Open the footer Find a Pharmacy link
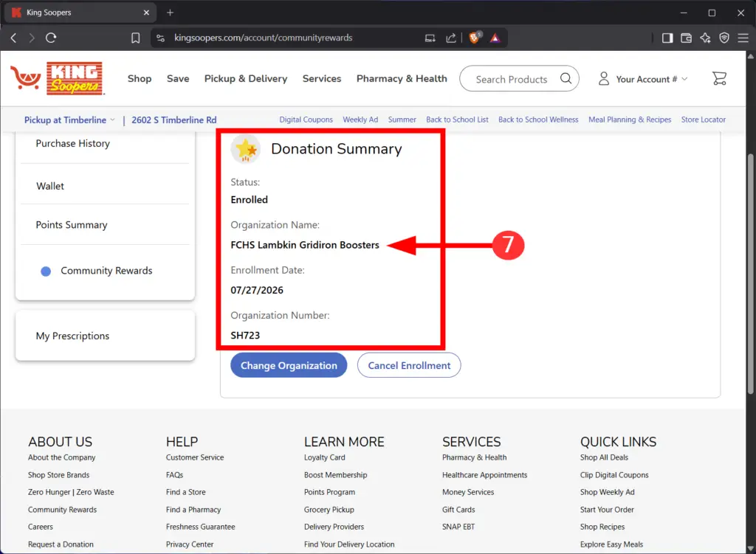 pos(193,509)
